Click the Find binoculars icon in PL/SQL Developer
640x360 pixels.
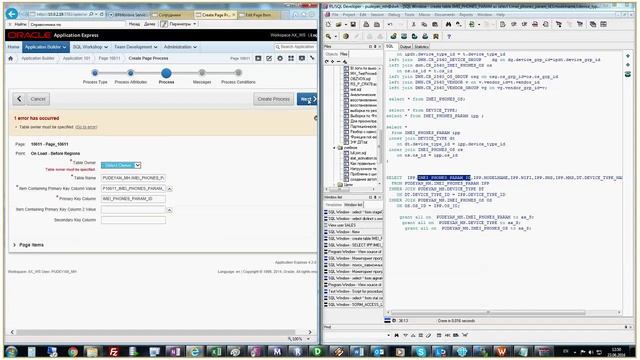(448, 24)
